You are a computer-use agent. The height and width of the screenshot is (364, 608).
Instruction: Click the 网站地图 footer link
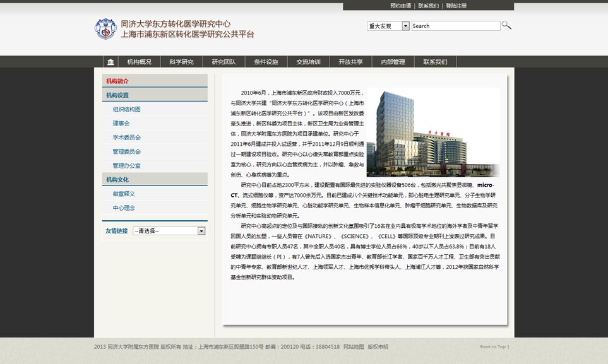(354, 346)
